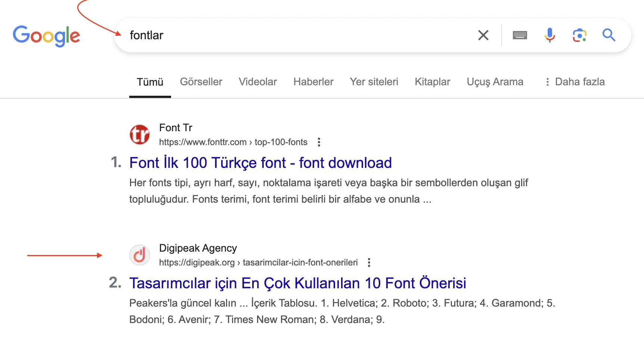Switch to the Videolar tab
The image size is (644, 341).
pyautogui.click(x=258, y=82)
